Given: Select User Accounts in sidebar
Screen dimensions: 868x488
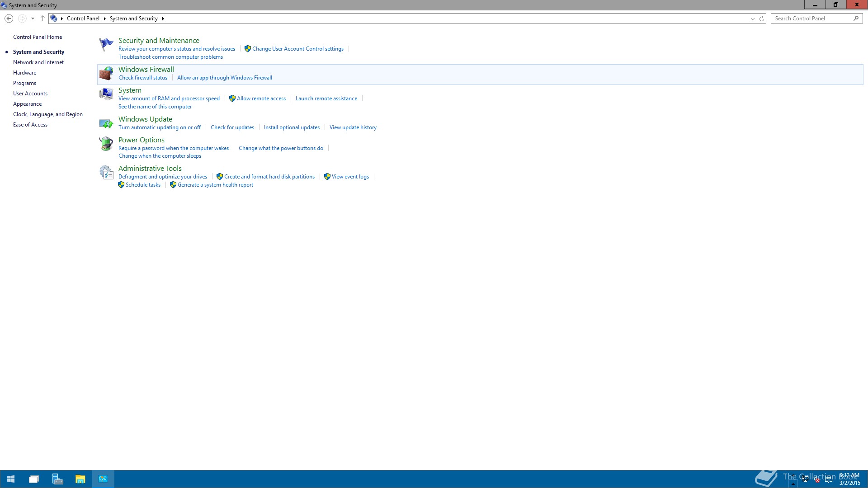Looking at the screenshot, I should click(x=30, y=94).
